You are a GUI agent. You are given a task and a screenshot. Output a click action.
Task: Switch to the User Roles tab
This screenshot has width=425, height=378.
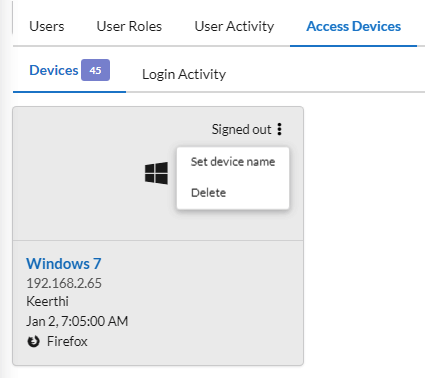(x=129, y=26)
